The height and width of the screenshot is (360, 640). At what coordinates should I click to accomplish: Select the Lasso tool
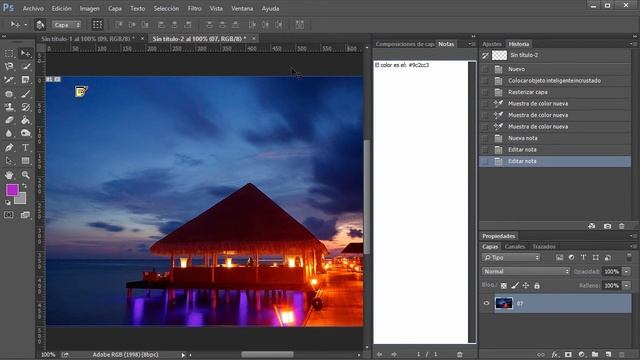point(9,67)
